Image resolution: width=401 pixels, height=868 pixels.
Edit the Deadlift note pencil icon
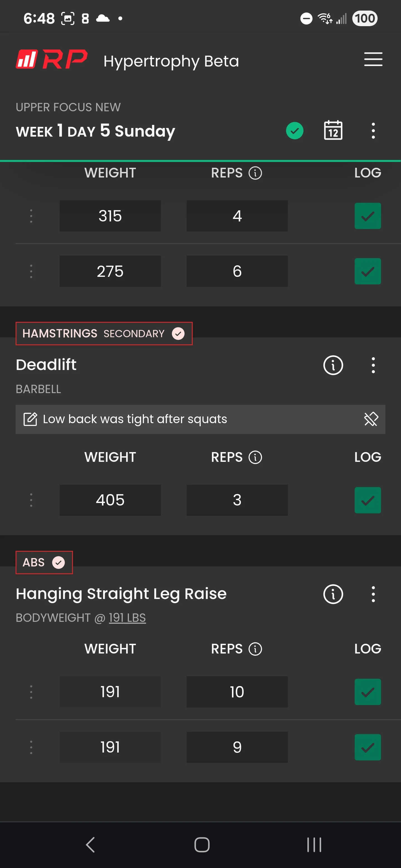tap(30, 419)
